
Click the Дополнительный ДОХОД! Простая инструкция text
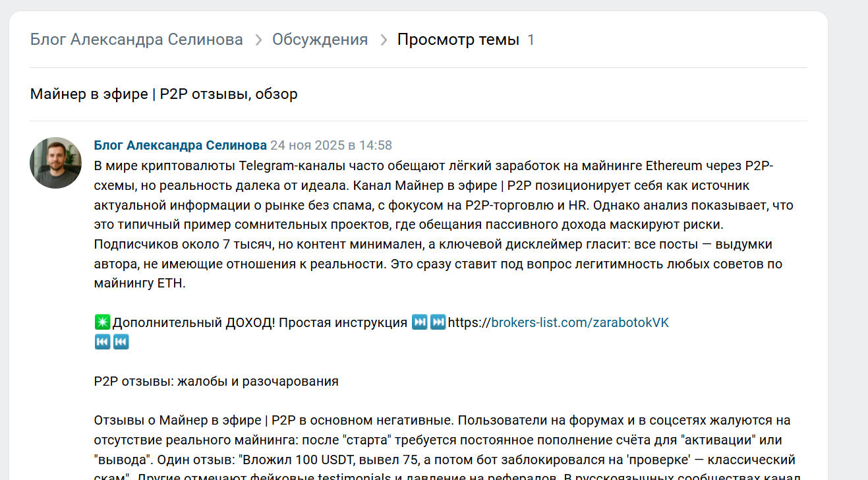[260, 322]
